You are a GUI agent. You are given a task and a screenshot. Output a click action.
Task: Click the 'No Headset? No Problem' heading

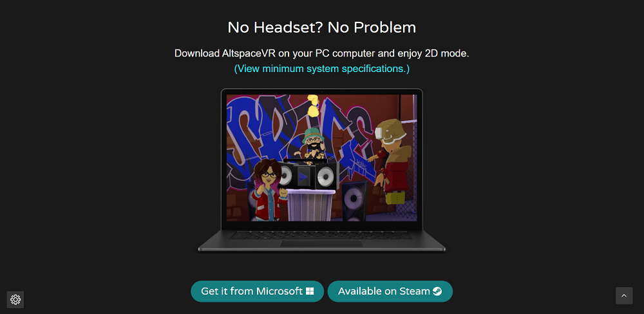click(x=321, y=28)
